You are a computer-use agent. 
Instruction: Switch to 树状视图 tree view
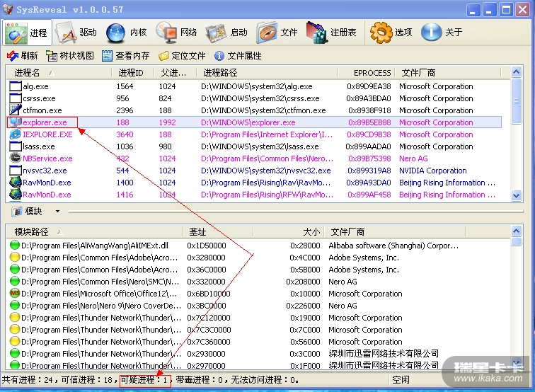click(70, 56)
